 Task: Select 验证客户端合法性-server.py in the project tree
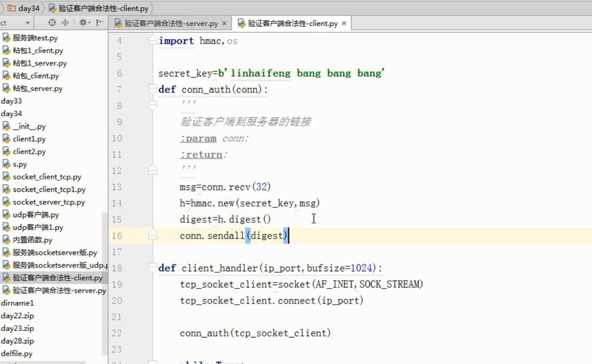pos(54,290)
